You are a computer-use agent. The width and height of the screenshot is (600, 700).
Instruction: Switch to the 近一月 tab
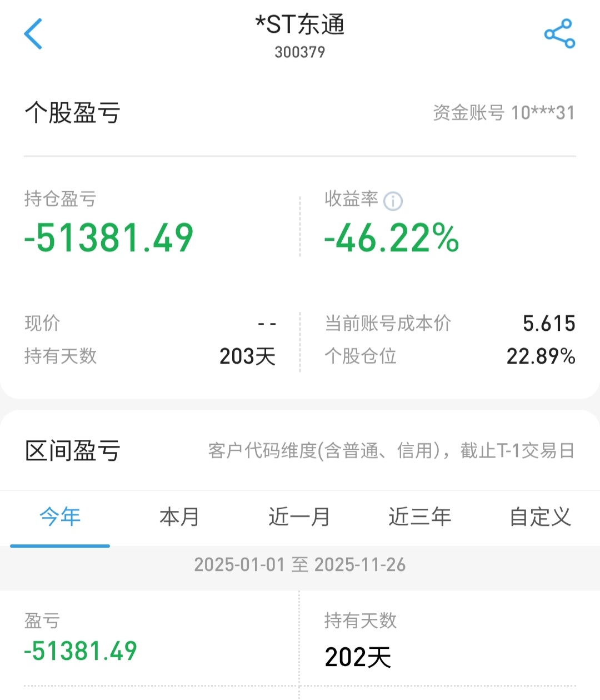point(299,517)
